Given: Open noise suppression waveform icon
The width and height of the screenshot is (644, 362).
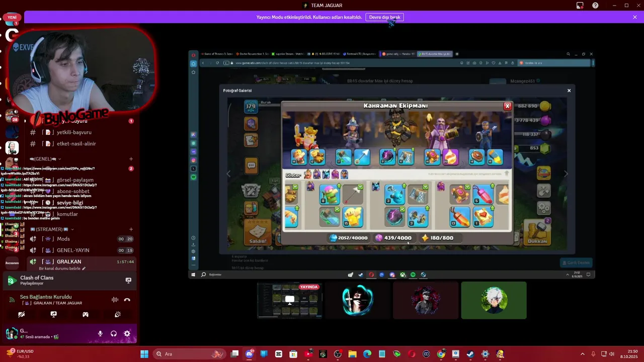Looking at the screenshot, I should coord(115,300).
